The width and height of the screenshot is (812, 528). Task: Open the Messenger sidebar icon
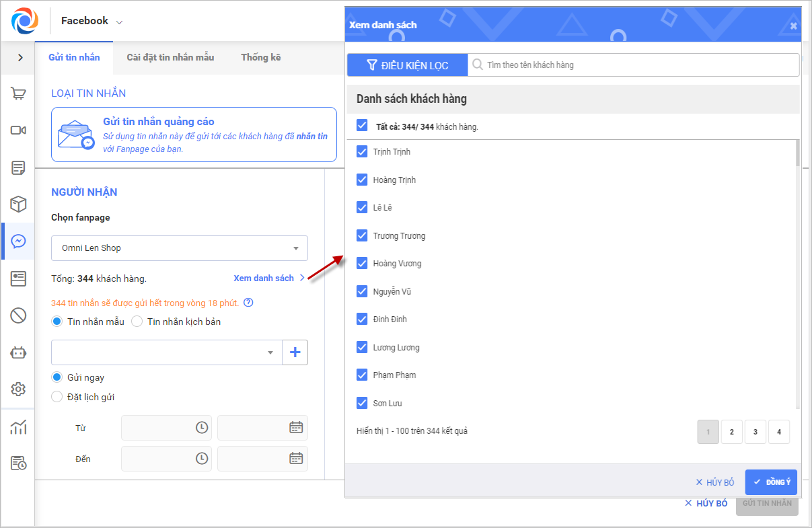[18, 241]
